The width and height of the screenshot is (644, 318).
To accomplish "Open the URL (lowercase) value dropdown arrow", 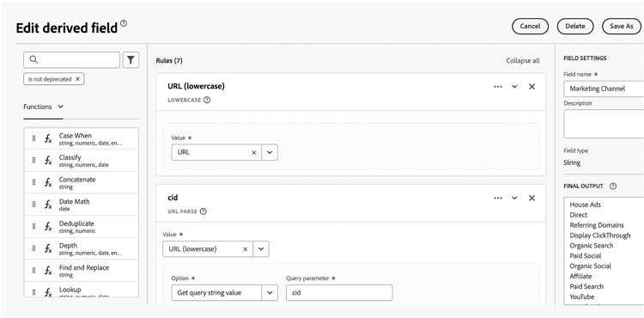I will pos(261,249).
